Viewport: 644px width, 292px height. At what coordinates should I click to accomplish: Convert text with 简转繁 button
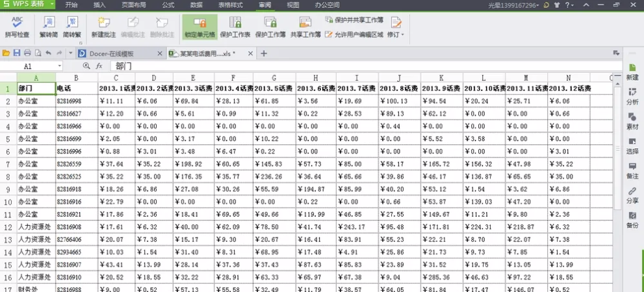pyautogui.click(x=72, y=27)
